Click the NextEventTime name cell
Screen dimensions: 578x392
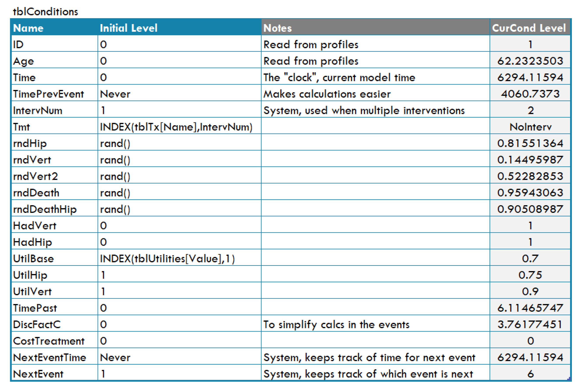(x=50, y=357)
